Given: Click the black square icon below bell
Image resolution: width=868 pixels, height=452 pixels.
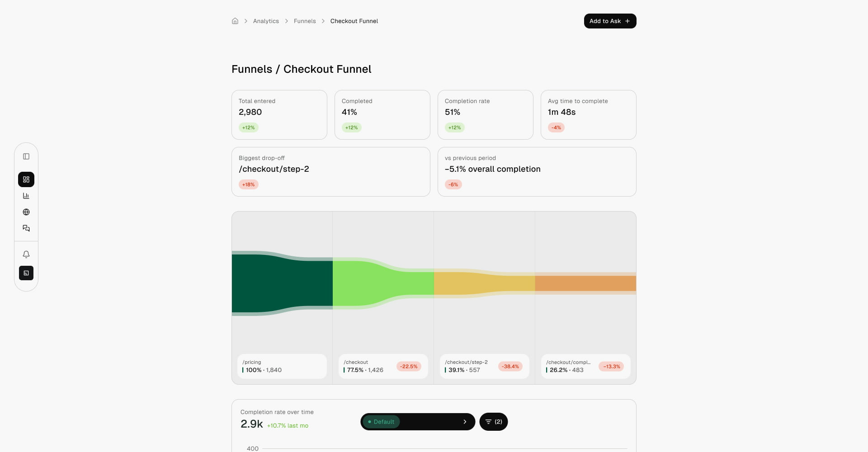Looking at the screenshot, I should [x=26, y=273].
